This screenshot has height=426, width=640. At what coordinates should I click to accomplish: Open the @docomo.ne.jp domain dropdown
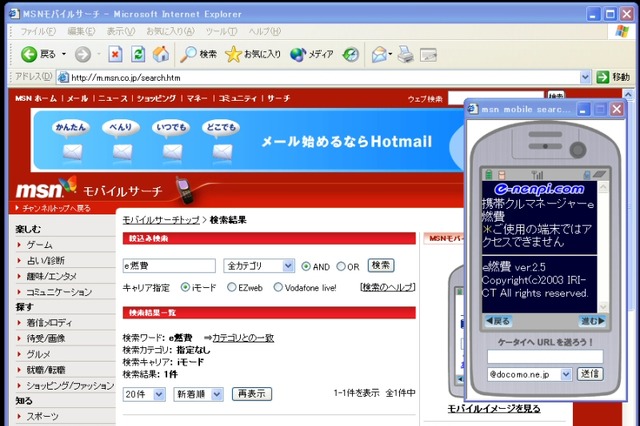pyautogui.click(x=529, y=374)
